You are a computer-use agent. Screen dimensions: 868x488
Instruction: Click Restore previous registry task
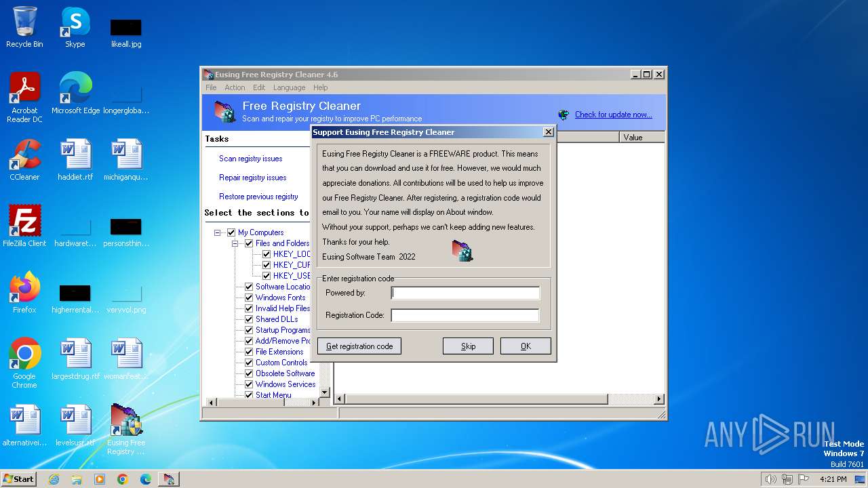pyautogui.click(x=258, y=197)
